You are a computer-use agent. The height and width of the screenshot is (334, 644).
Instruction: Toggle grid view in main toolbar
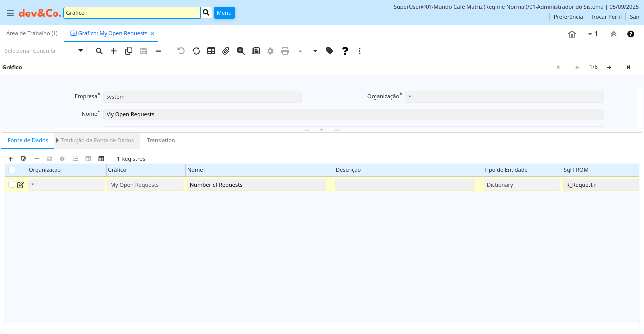[211, 51]
